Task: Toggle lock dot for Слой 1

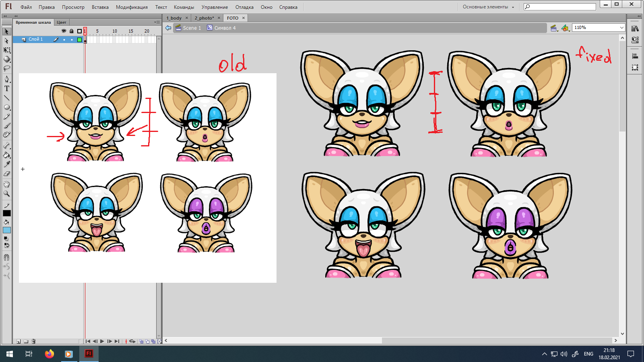Action: 72,39
